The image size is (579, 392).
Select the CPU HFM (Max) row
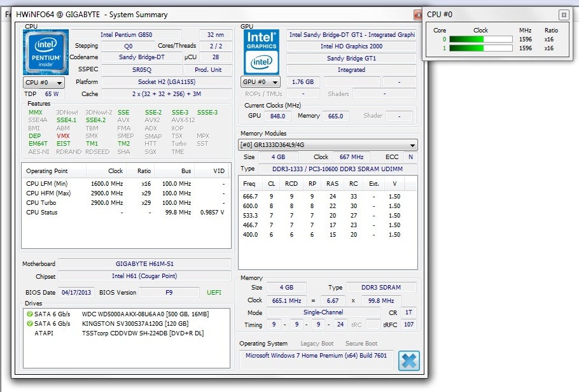click(x=125, y=193)
